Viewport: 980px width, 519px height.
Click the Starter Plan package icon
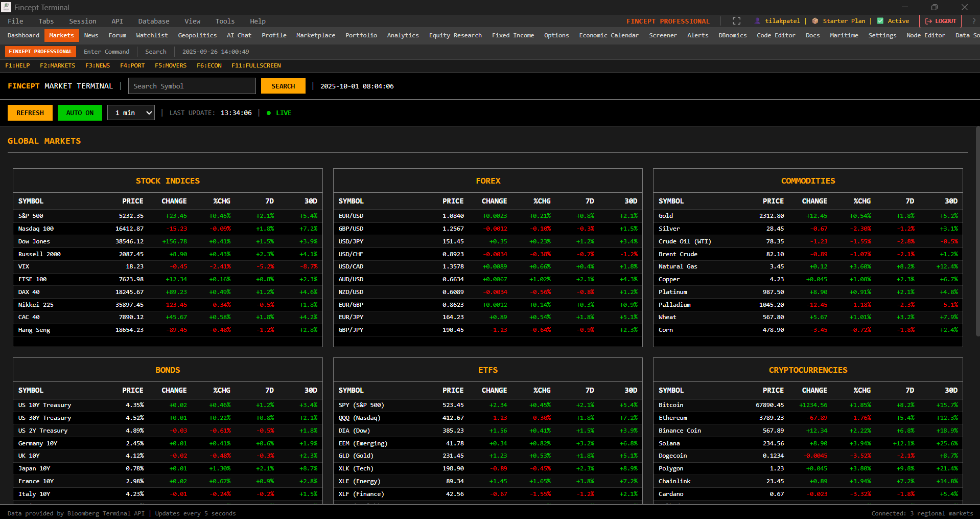[815, 21]
